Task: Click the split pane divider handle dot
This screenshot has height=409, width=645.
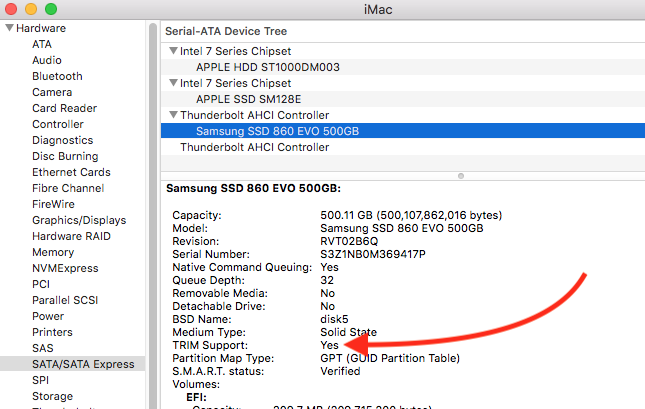Action: 461,176
